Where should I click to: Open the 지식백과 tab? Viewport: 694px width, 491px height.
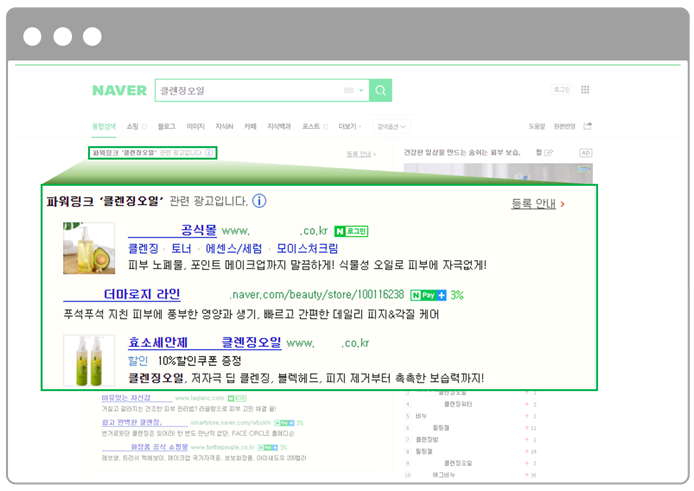[279, 127]
